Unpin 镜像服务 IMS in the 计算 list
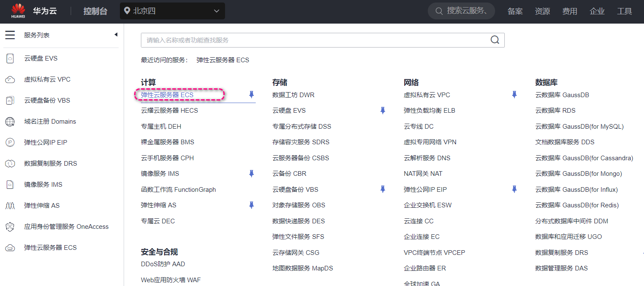This screenshot has height=286, width=644. pyautogui.click(x=252, y=173)
